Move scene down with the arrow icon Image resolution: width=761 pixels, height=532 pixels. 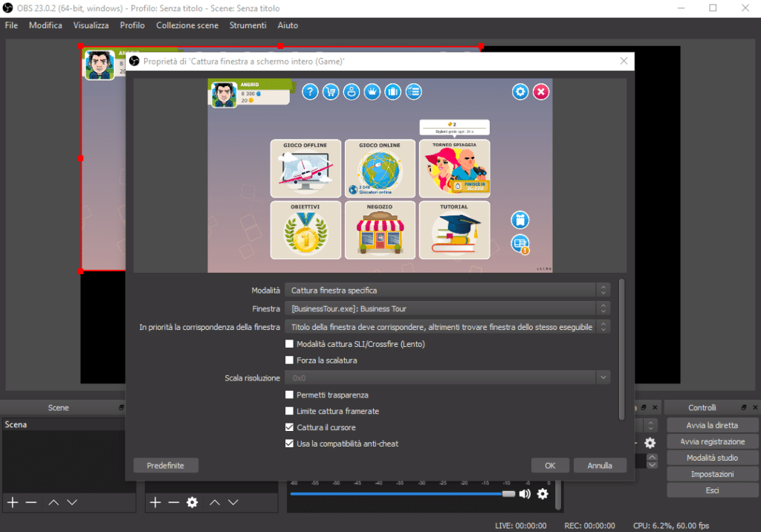[72, 502]
